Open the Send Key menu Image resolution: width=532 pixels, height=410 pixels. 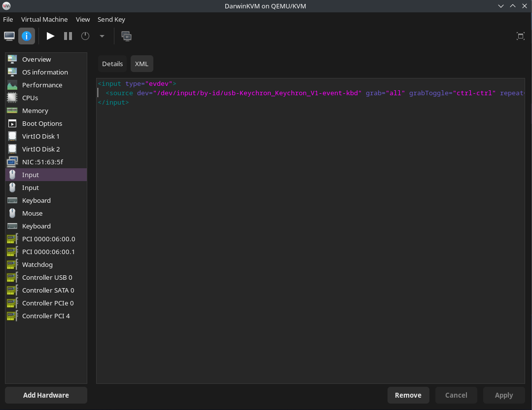pyautogui.click(x=111, y=19)
